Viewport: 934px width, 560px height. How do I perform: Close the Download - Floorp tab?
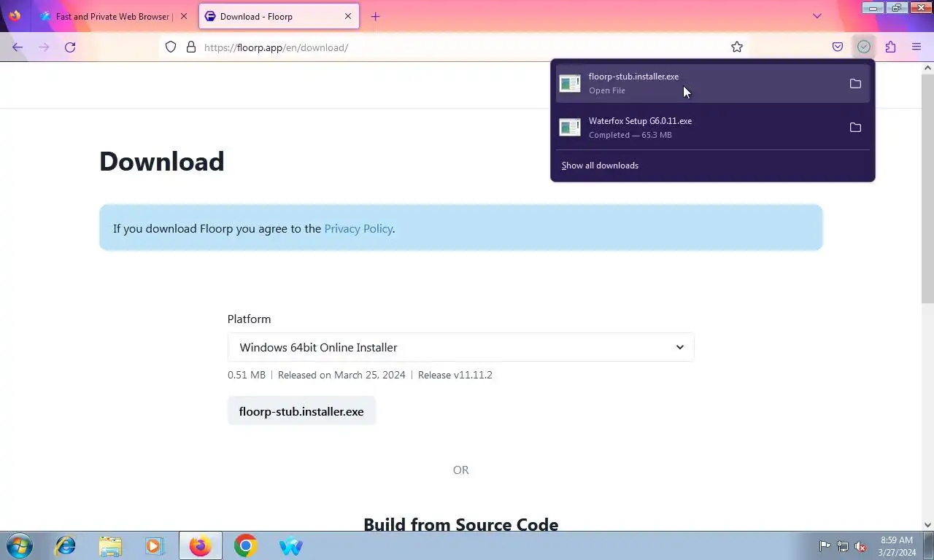348,16
